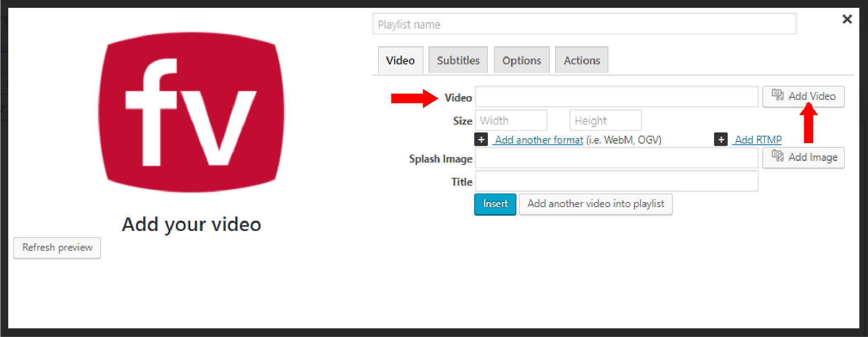Follow the Add another format link

point(539,140)
